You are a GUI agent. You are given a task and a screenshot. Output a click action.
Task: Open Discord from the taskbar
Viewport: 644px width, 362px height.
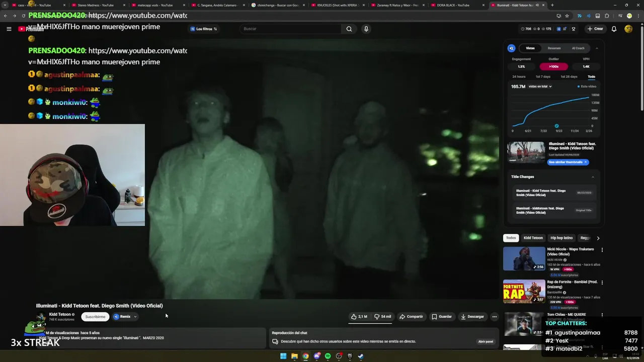(316, 356)
